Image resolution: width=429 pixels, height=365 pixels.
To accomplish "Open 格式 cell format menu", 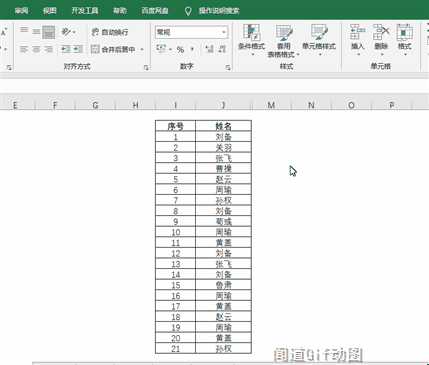I will 404,40.
